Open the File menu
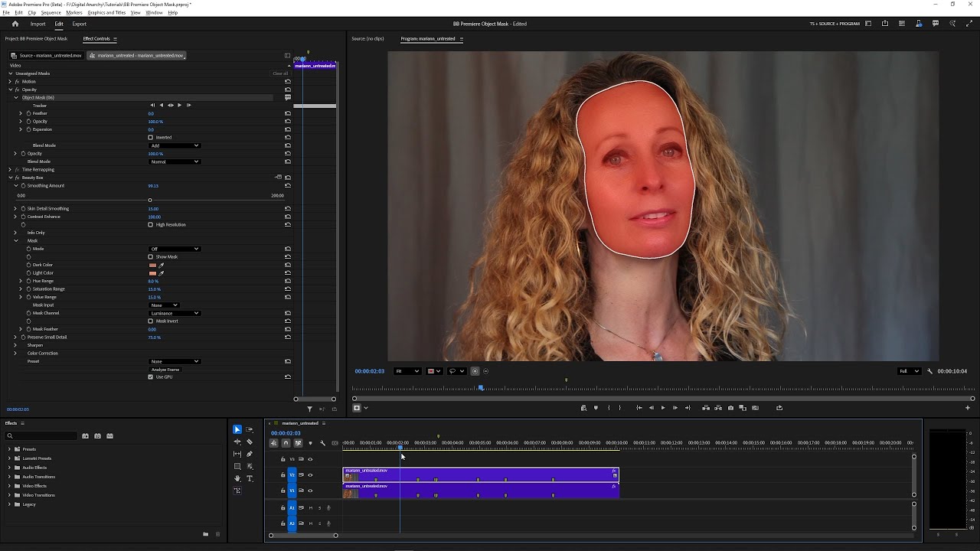980x551 pixels. (x=6, y=13)
